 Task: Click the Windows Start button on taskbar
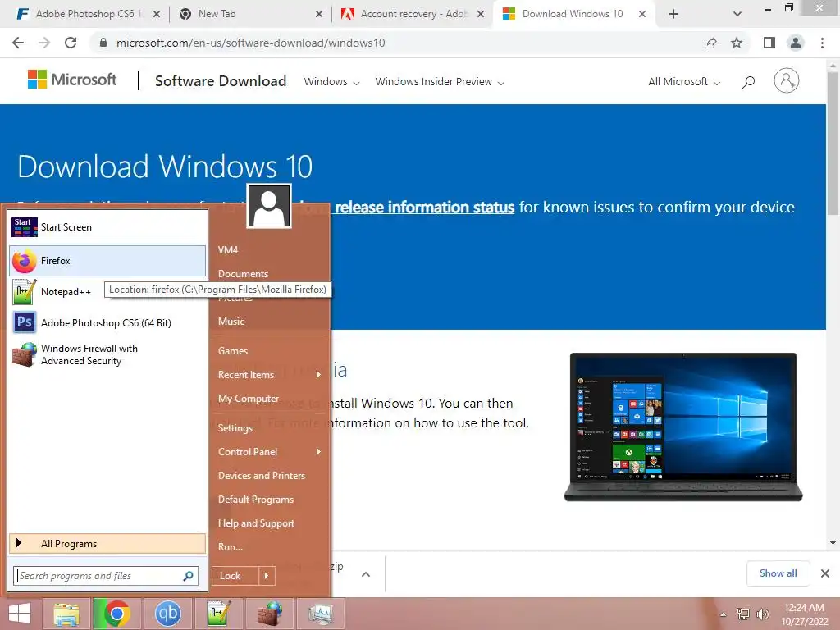[x=20, y=614]
